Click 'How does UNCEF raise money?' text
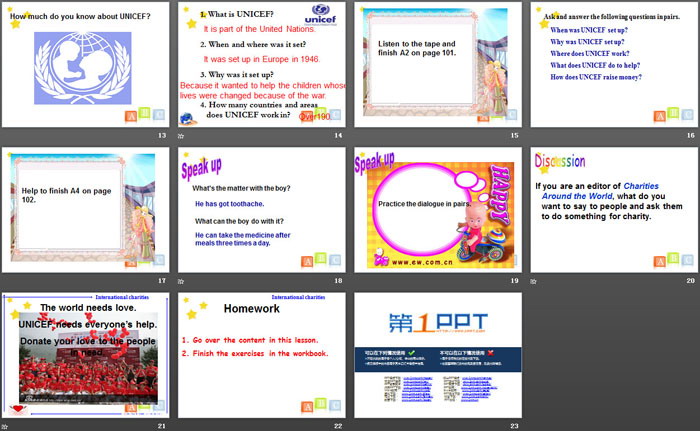 596,77
